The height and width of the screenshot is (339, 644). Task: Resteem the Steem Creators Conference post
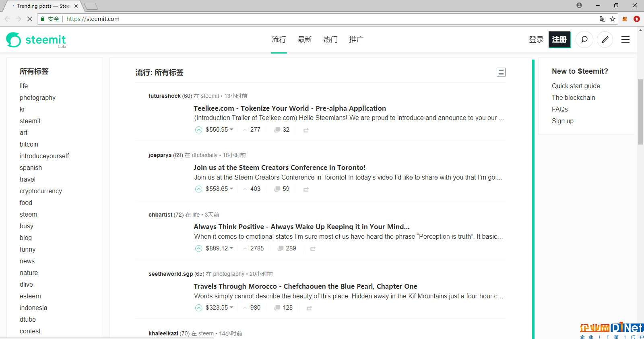pos(306,189)
